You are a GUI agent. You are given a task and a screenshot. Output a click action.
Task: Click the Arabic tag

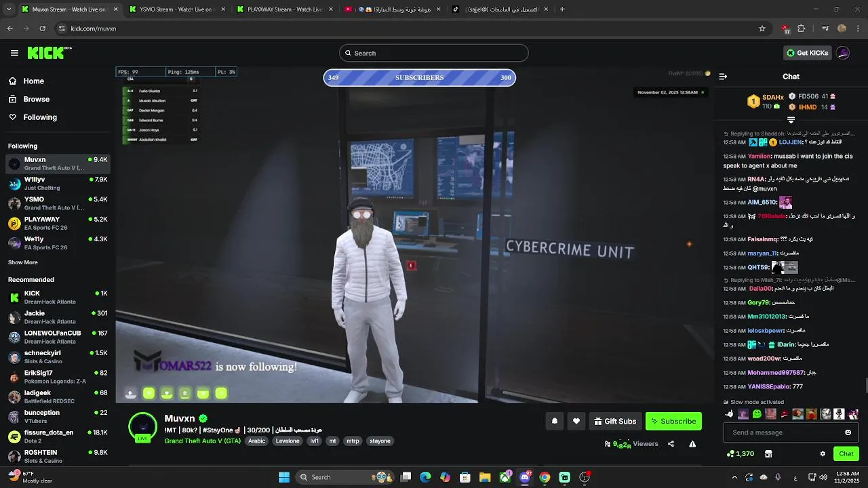tap(257, 441)
